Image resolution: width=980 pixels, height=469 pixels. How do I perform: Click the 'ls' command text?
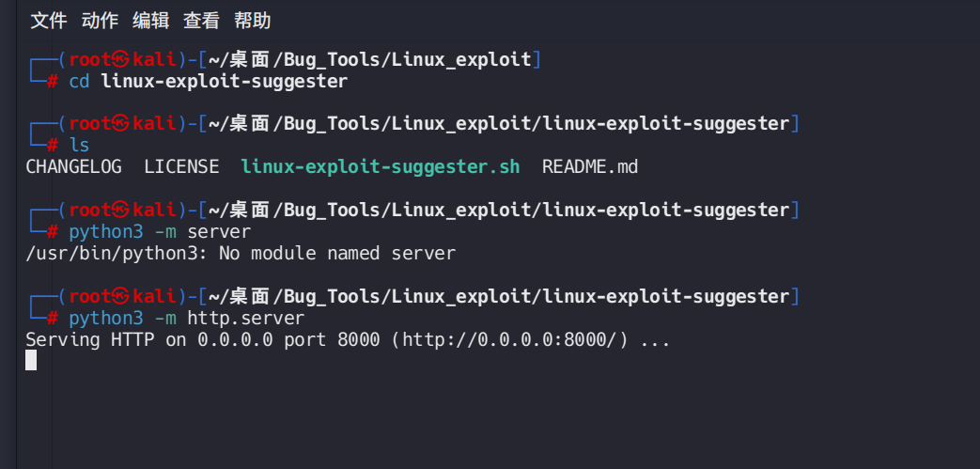[x=80, y=146]
